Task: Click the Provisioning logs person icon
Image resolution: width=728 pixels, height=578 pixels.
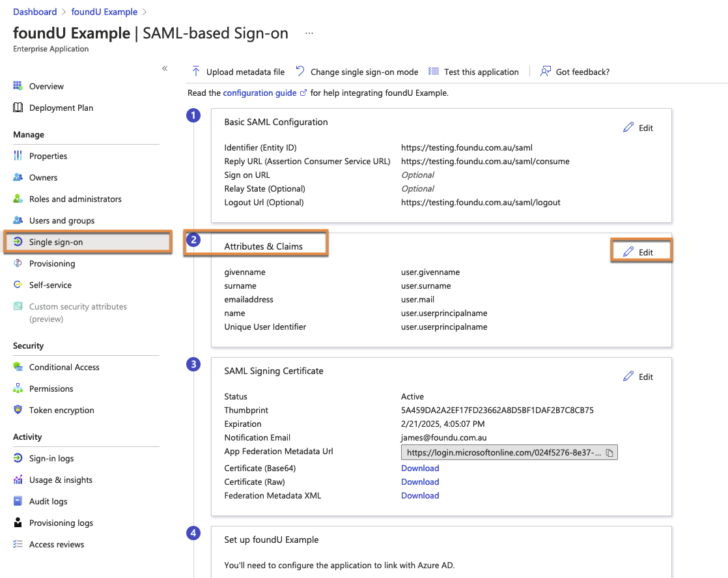Action: click(18, 522)
